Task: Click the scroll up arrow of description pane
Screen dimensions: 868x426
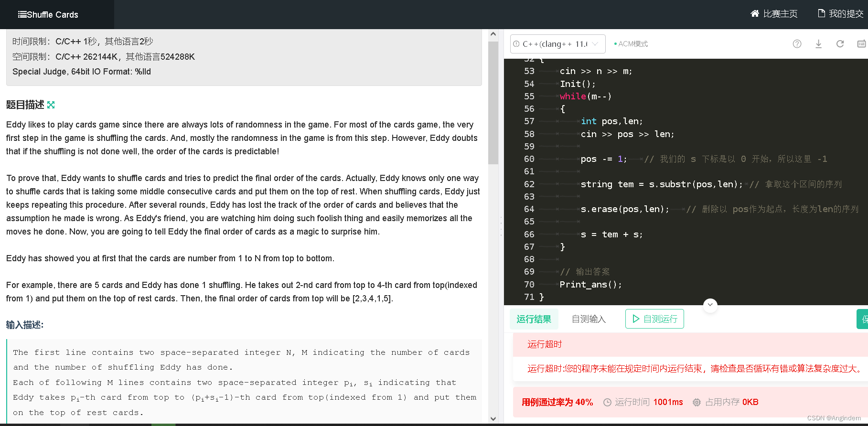Action: coord(493,34)
